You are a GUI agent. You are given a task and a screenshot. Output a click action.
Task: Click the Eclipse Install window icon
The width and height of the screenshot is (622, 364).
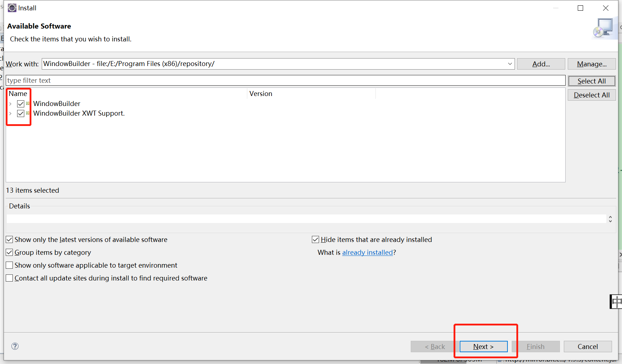pyautogui.click(x=12, y=8)
